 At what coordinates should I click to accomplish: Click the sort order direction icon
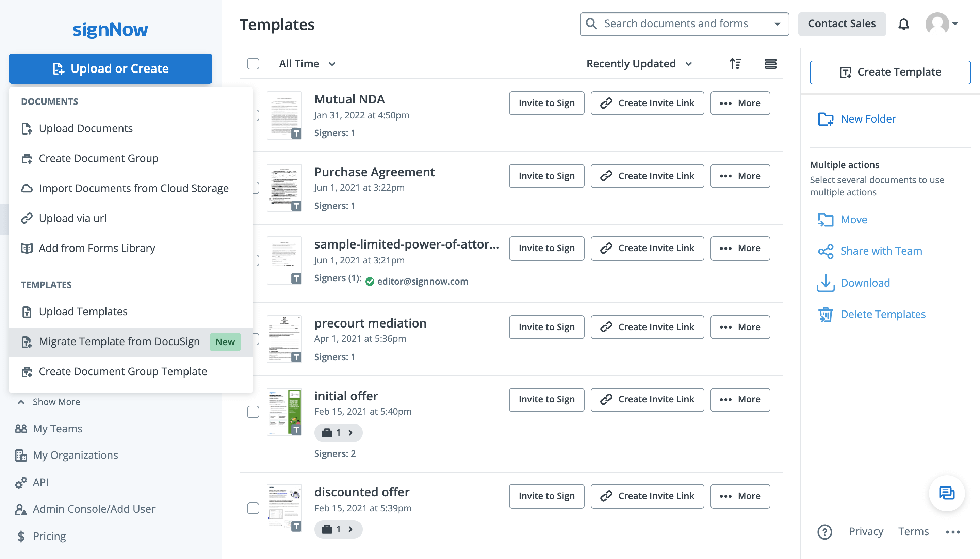(x=735, y=64)
